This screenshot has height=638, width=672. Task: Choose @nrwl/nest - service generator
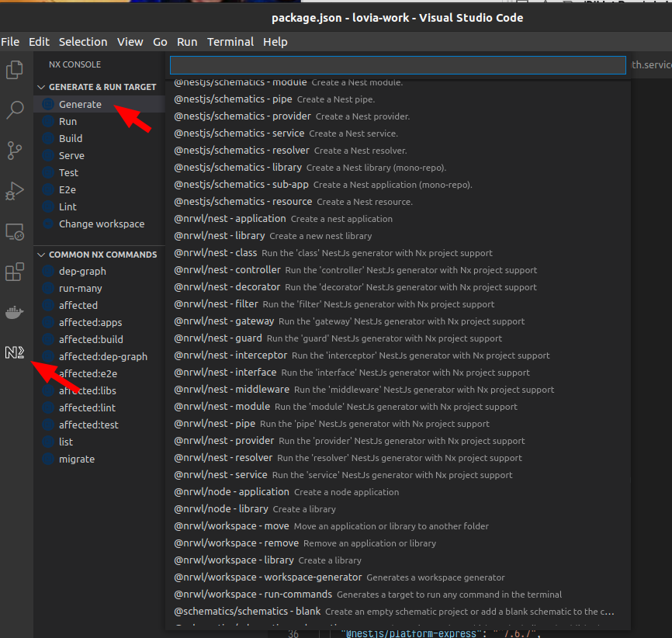398,475
